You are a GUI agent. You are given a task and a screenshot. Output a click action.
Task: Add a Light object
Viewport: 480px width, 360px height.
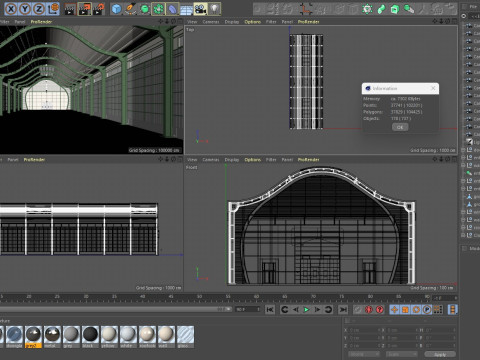tap(214, 9)
